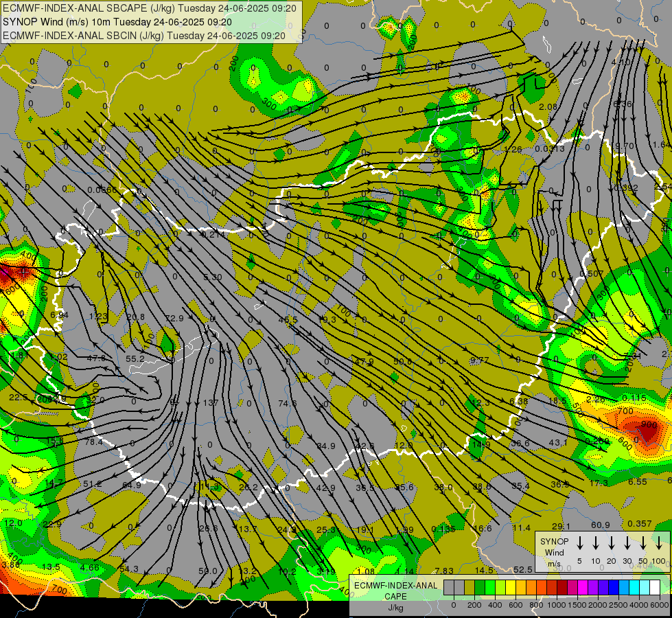Click the 6.94 value on the map
672x618 pixels.
pos(59,314)
